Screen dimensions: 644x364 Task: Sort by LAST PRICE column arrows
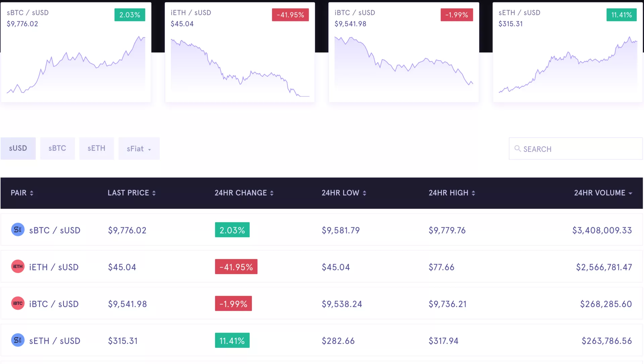tap(154, 193)
